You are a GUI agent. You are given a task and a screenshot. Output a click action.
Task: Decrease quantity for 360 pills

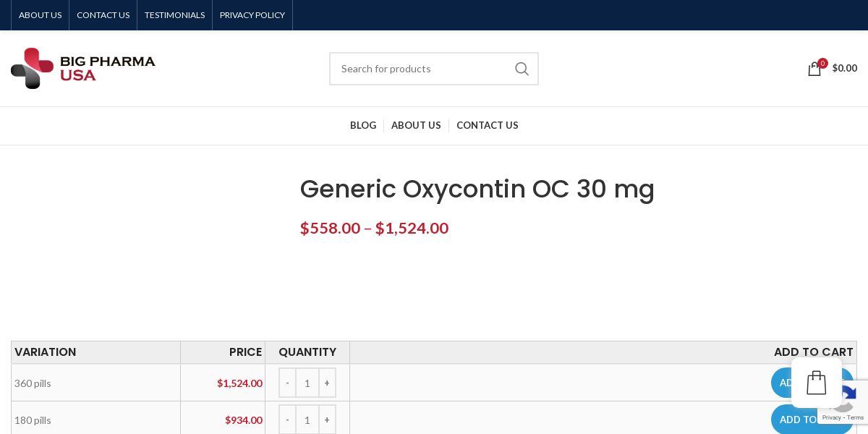(x=287, y=383)
